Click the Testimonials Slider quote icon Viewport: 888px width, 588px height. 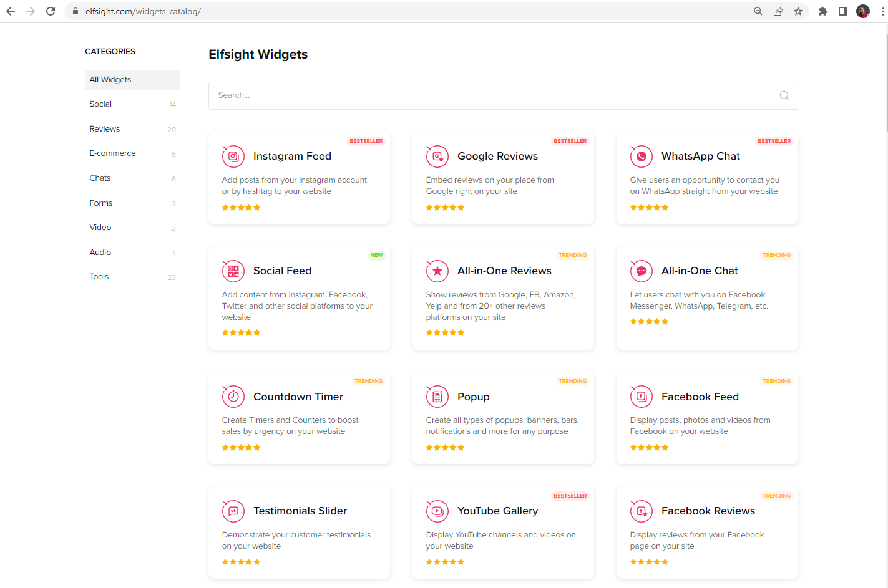pos(233,511)
